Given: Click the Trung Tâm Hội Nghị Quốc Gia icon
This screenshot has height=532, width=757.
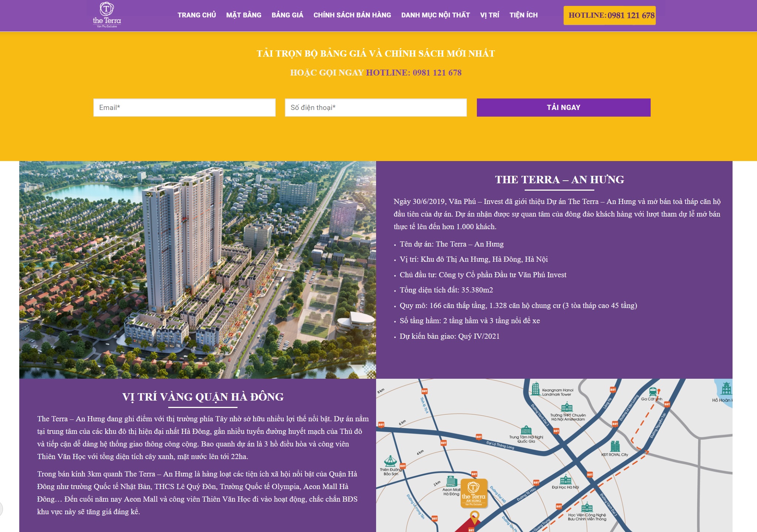Looking at the screenshot, I should (526, 430).
